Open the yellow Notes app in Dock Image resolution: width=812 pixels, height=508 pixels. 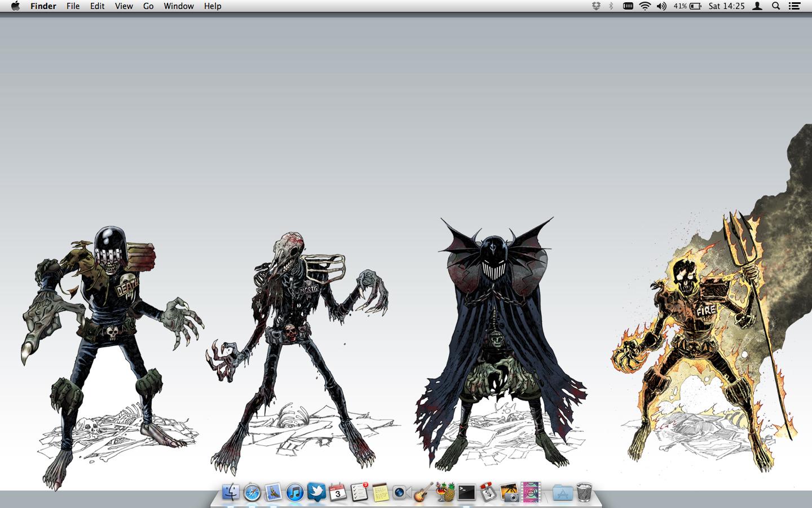[381, 492]
